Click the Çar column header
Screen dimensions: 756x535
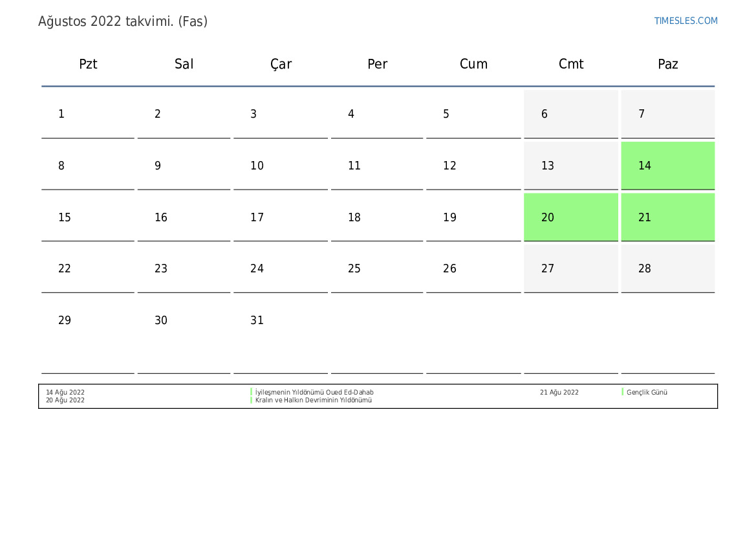point(281,64)
